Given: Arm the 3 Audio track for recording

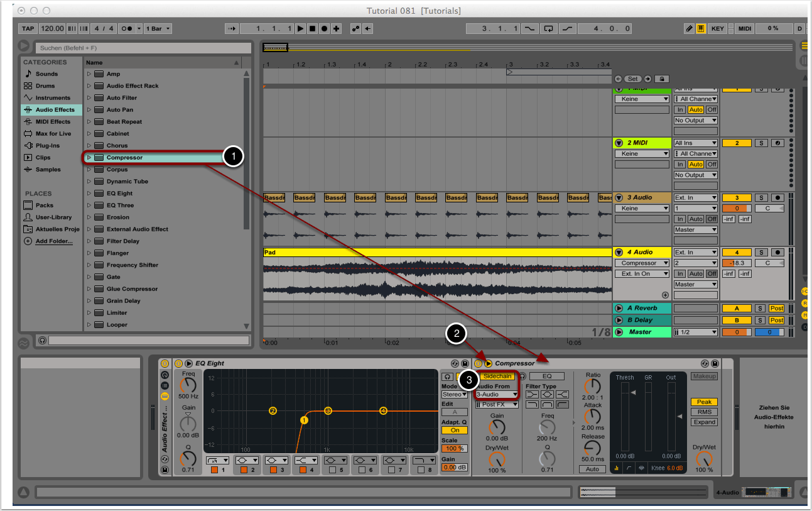Looking at the screenshot, I should point(777,197).
